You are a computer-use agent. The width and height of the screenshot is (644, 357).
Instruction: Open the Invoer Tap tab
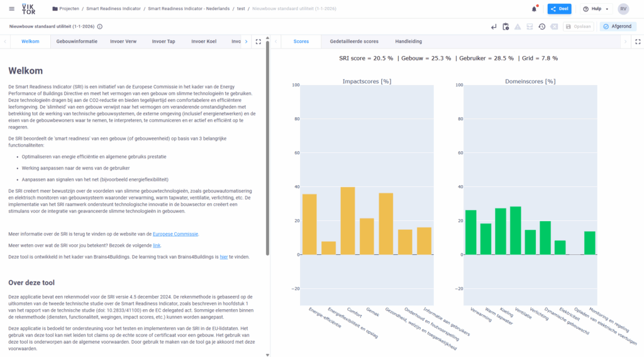164,42
